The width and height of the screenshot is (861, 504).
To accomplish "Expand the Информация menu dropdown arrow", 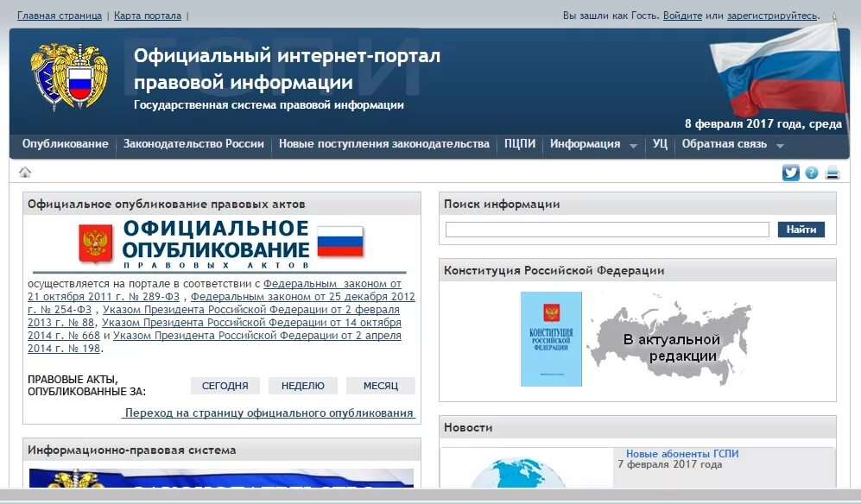I will 633,146.
